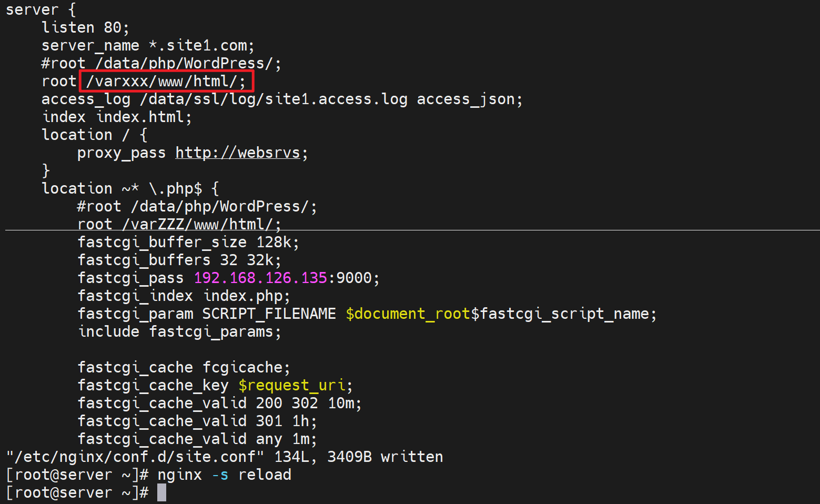Click the "fastcgi_cache_valid any 1m;" line

point(197,439)
